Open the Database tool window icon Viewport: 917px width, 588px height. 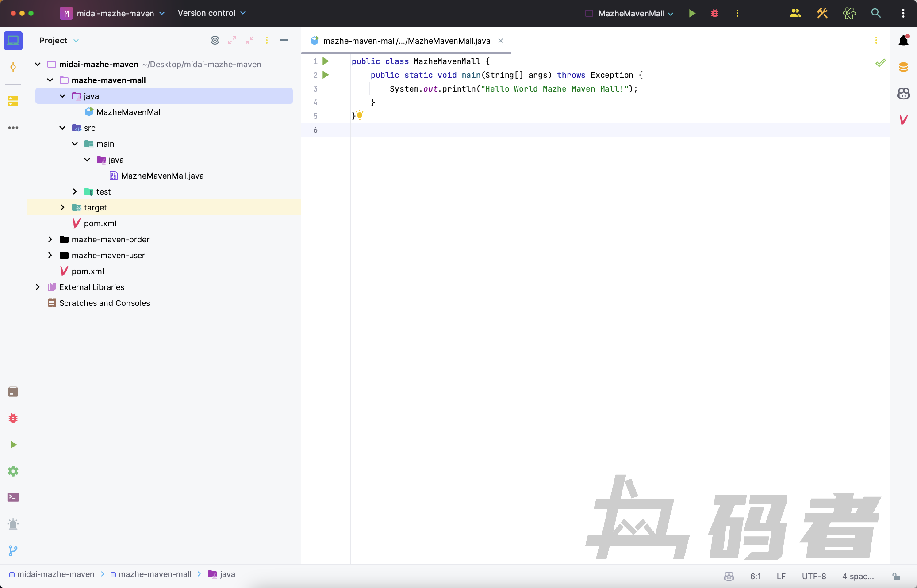click(903, 67)
